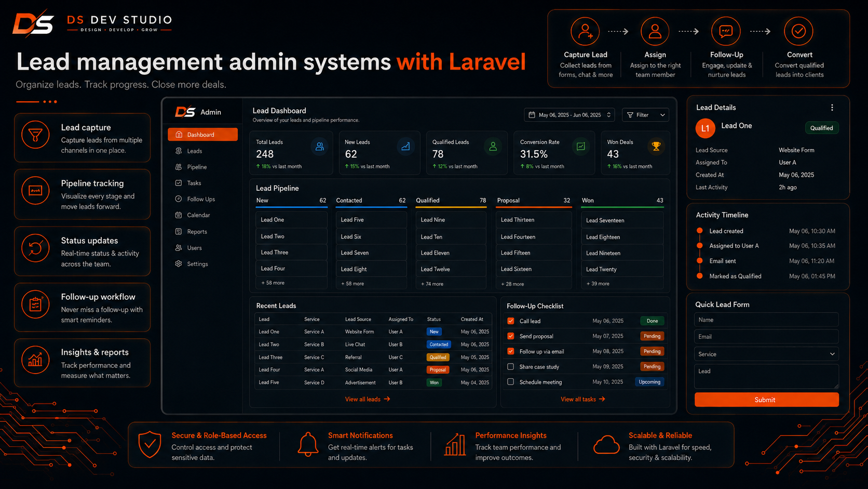Click the Secure access shield icon
Viewport: 868px width, 489px height.
click(150, 445)
